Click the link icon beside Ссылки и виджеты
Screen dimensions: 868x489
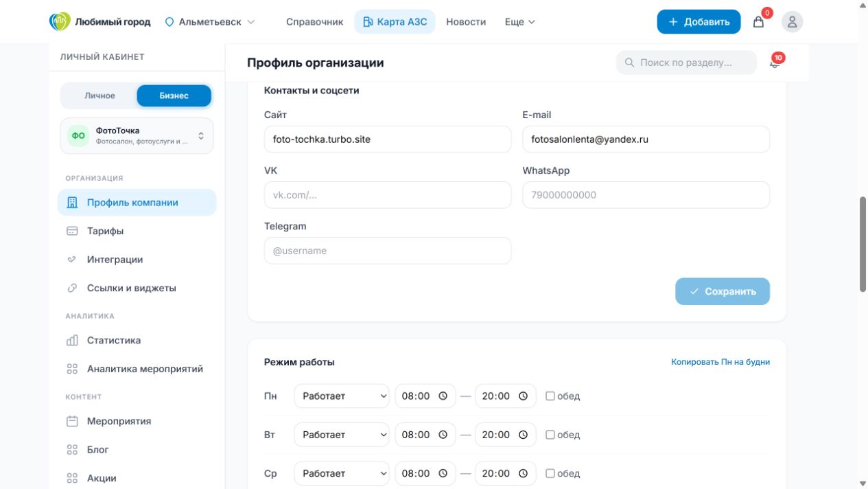(x=72, y=288)
